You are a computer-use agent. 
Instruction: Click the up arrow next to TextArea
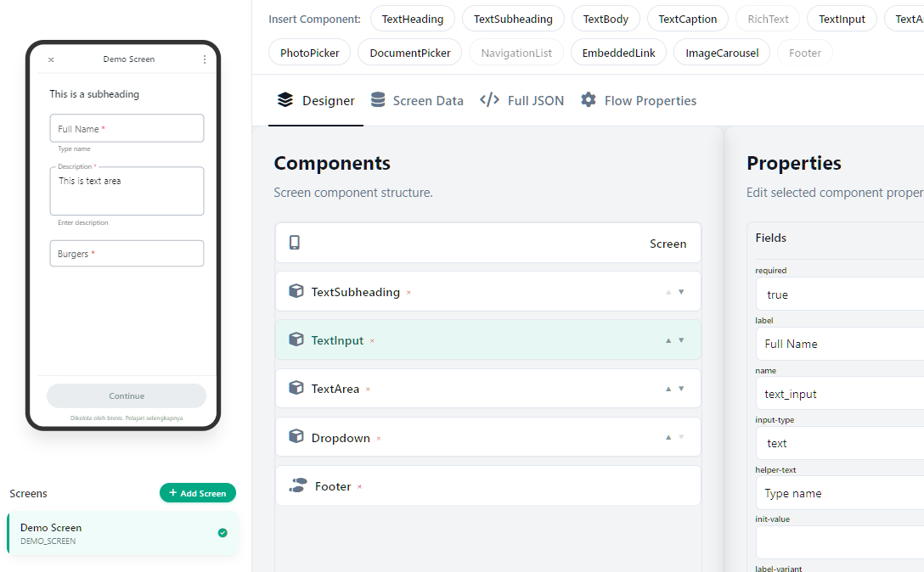coord(668,388)
